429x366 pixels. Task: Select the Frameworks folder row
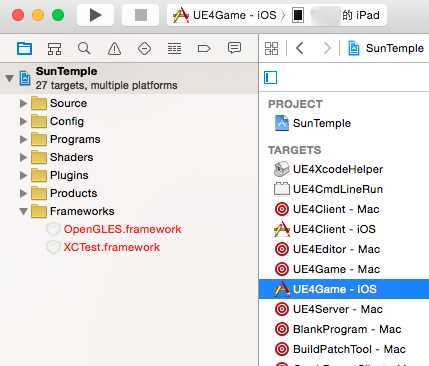point(129,211)
